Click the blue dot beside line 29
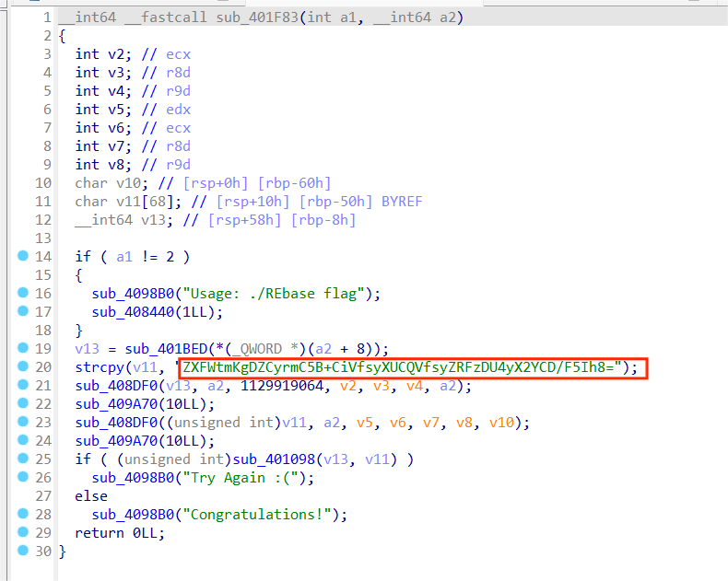The image size is (728, 581). pos(23,532)
